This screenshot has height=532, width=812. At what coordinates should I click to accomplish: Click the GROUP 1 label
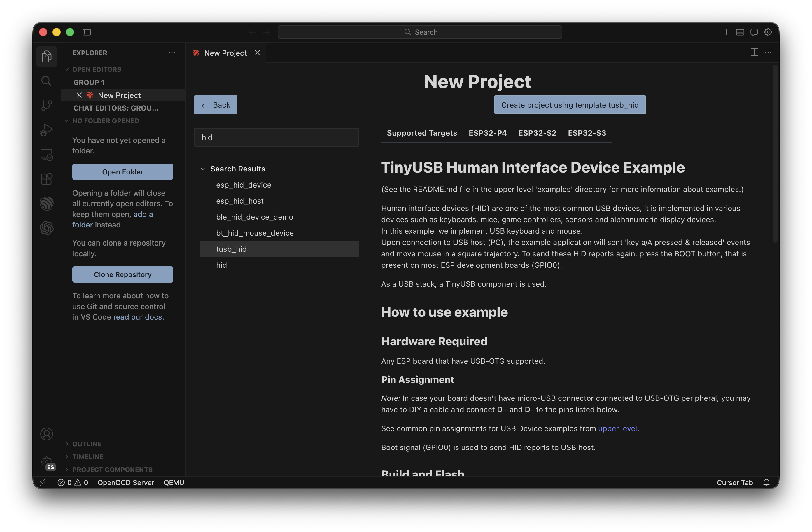point(89,82)
